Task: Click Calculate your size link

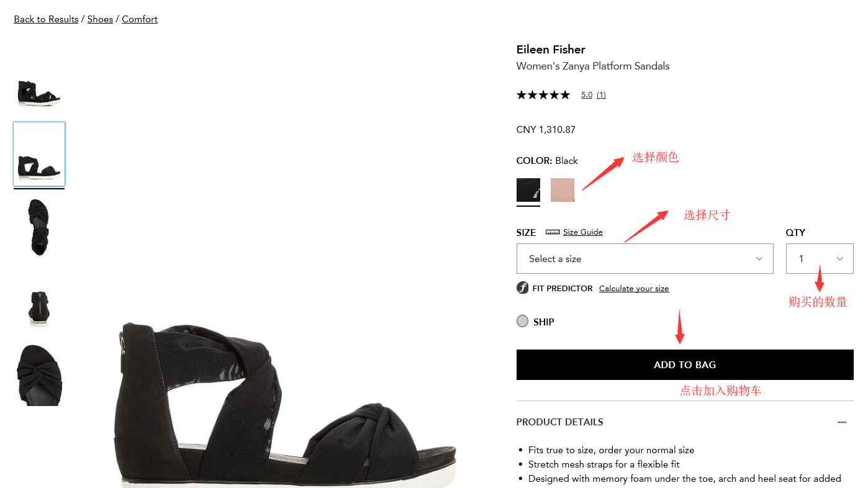Action: (634, 289)
